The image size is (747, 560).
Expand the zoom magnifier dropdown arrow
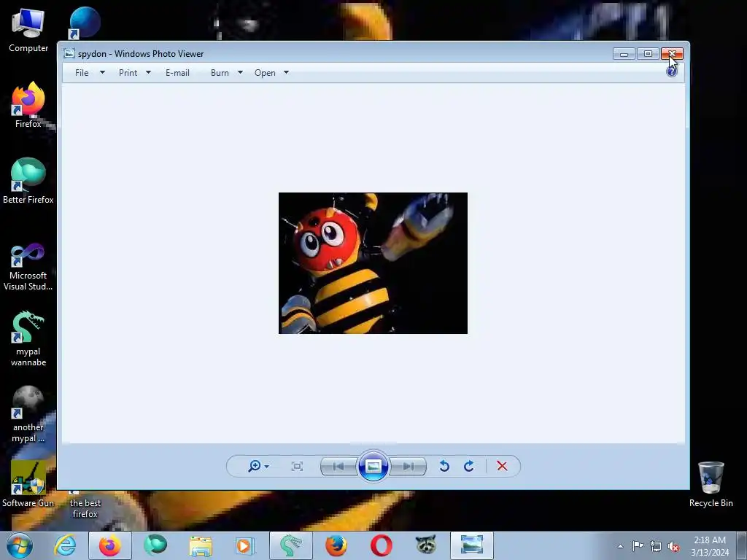pos(267,466)
